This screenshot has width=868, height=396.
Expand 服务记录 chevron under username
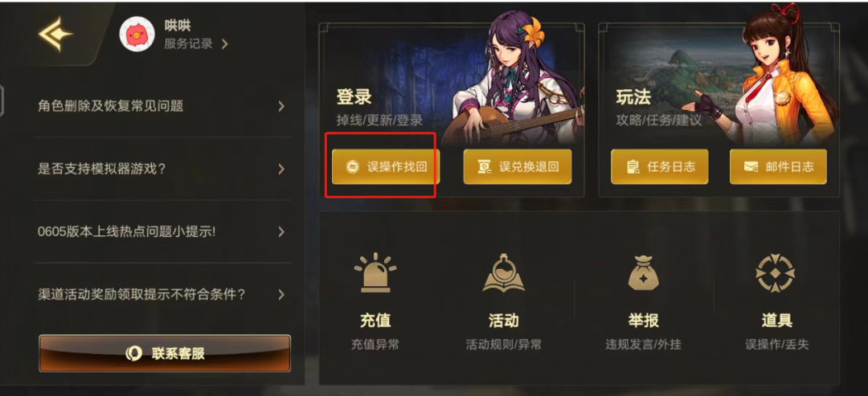coord(224,44)
